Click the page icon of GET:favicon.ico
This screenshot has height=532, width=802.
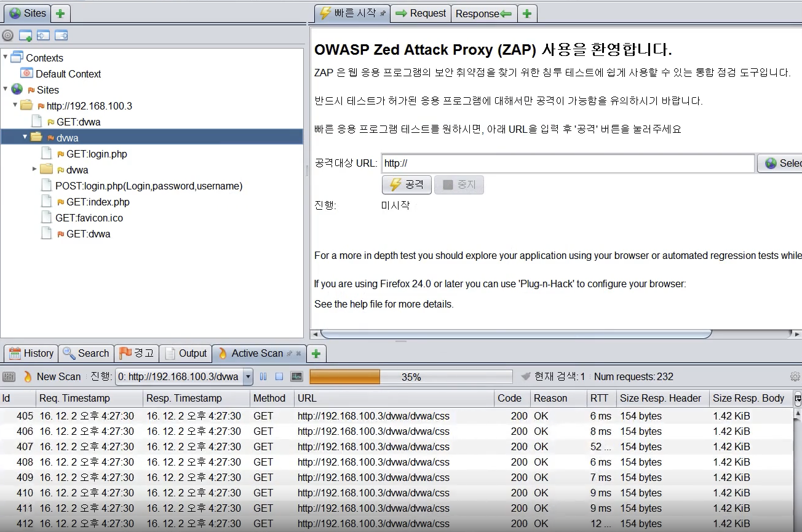point(46,217)
